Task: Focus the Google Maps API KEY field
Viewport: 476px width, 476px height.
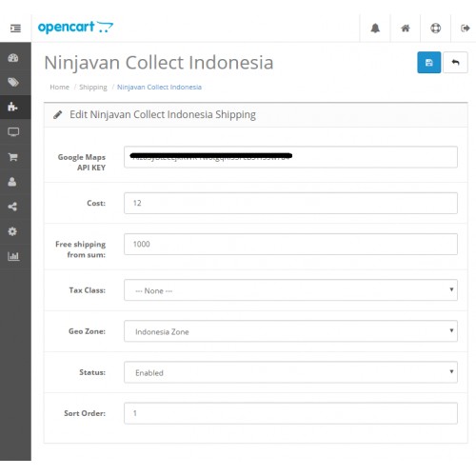Action: pyautogui.click(x=290, y=157)
